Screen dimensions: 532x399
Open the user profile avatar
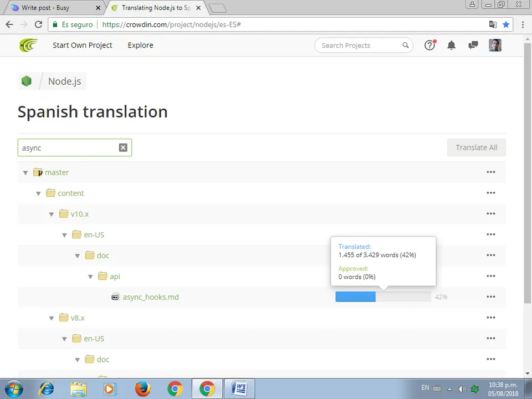point(495,45)
